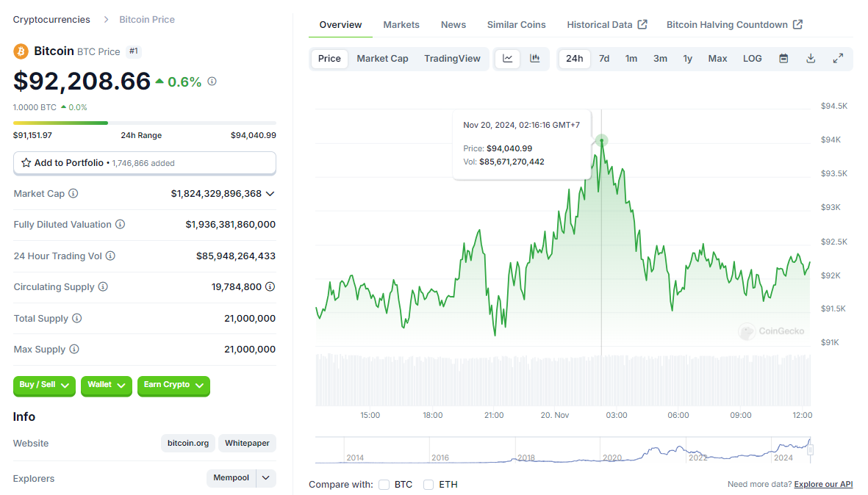This screenshot has width=868, height=495.
Task: Expand the Mempool explorers dropdown arrow
Action: tap(266, 478)
